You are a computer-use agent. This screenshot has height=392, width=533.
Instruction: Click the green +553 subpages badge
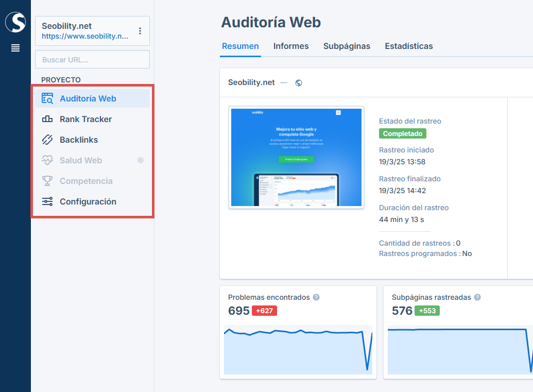427,311
